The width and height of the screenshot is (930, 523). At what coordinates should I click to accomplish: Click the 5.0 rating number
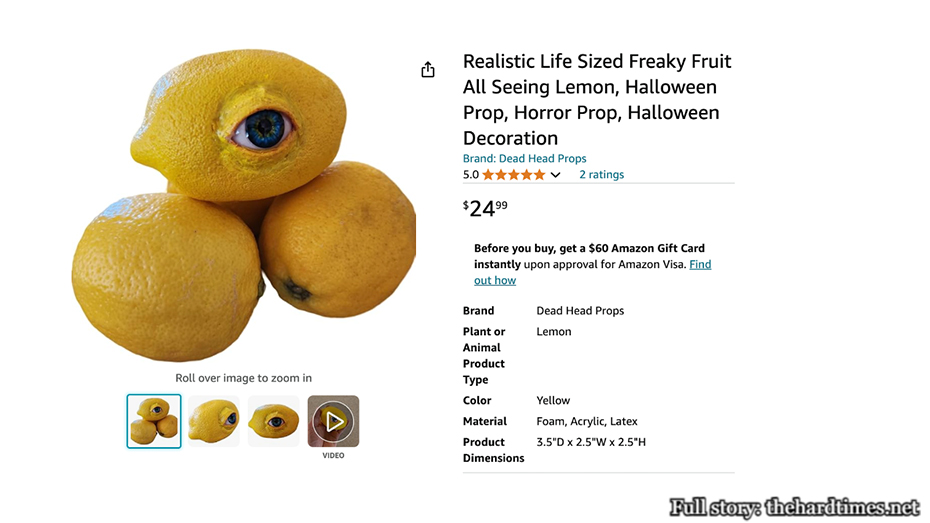(x=470, y=175)
